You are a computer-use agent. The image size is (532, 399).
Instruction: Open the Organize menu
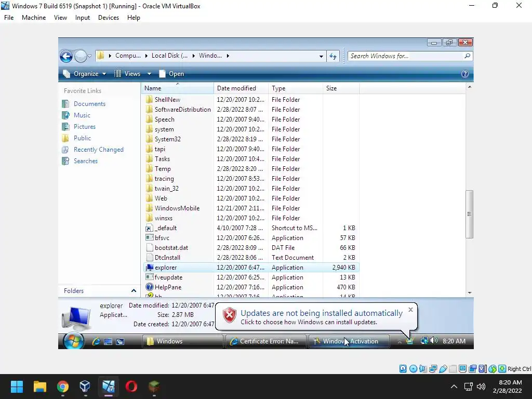coord(85,74)
